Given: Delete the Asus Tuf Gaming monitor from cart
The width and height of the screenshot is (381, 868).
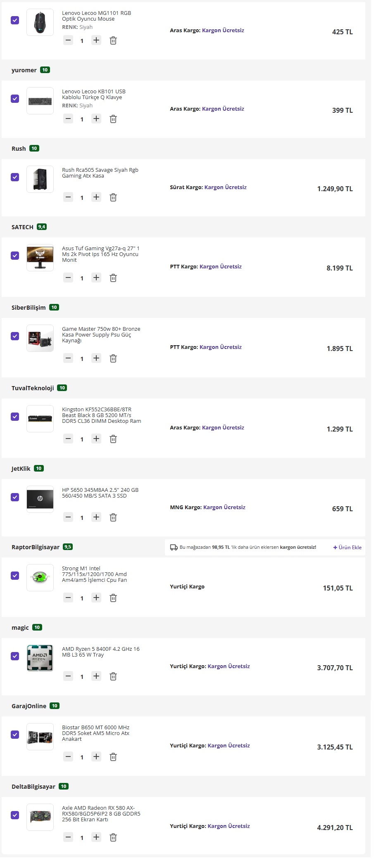Looking at the screenshot, I should 113,278.
